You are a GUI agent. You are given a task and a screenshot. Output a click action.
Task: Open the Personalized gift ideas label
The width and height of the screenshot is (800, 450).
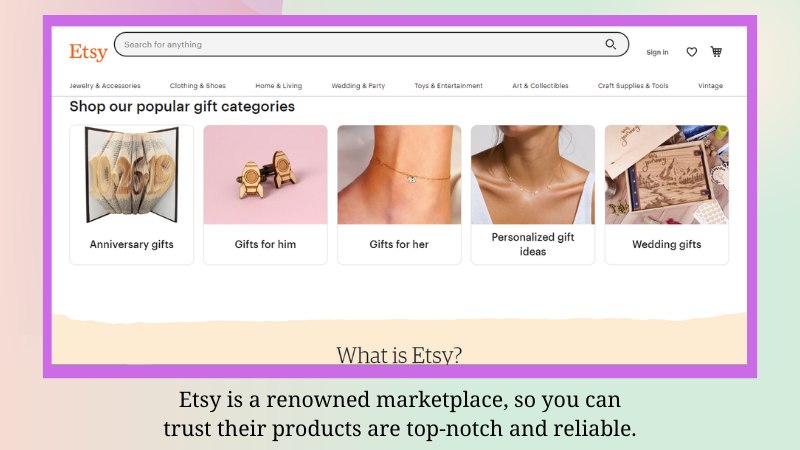coord(533,244)
